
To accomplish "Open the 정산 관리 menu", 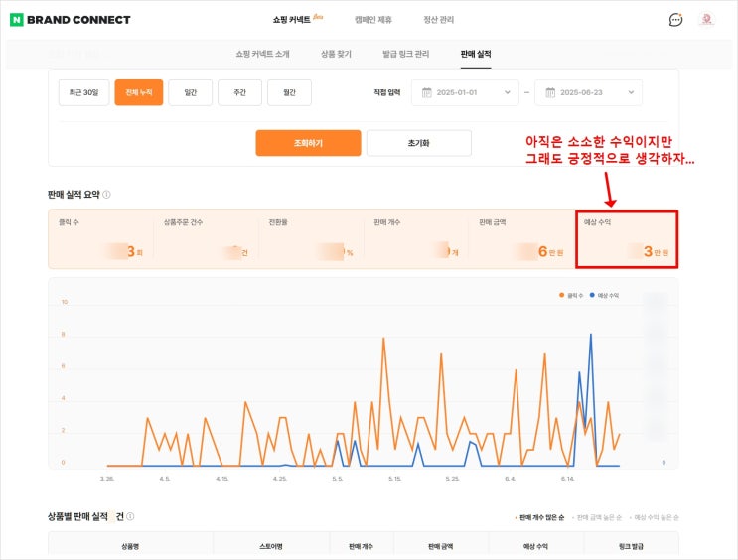I will point(438,19).
